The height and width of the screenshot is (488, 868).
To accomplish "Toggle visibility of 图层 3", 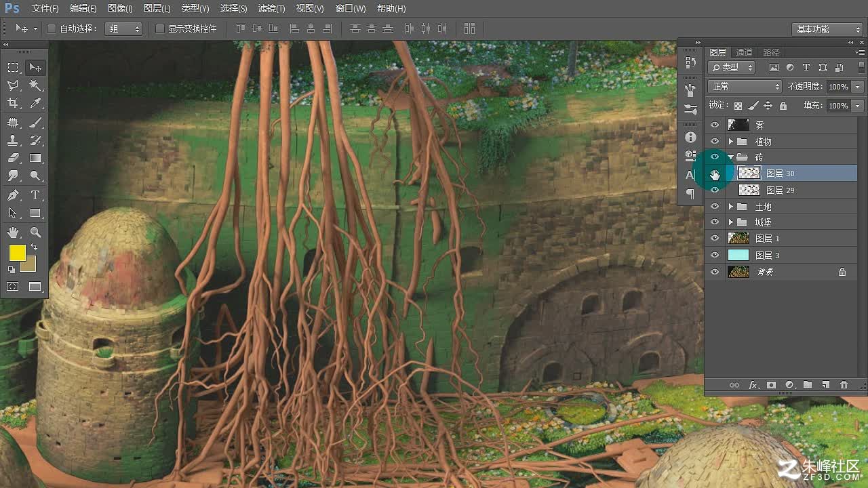I will coord(714,255).
